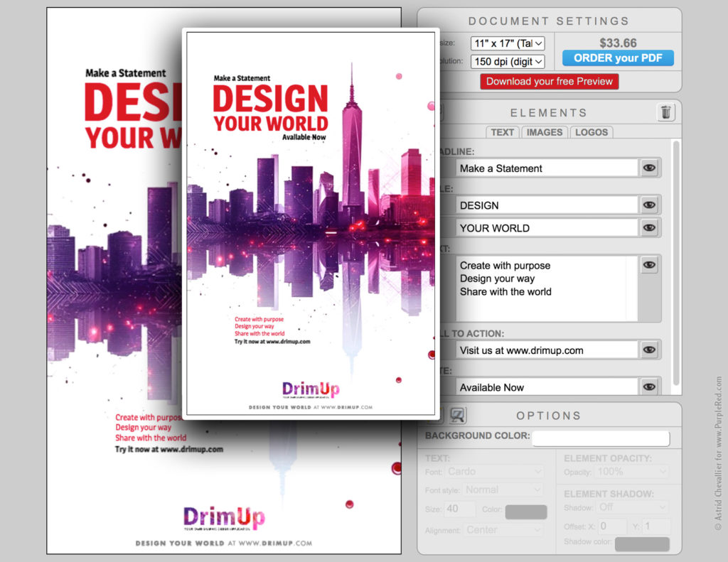The width and height of the screenshot is (728, 562).
Task: Open the Center alignment dropdown
Action: pyautogui.click(x=503, y=529)
